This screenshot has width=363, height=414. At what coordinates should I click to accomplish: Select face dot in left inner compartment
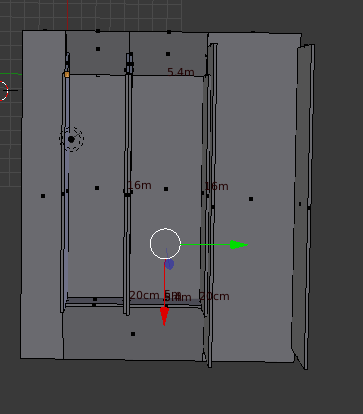click(97, 188)
